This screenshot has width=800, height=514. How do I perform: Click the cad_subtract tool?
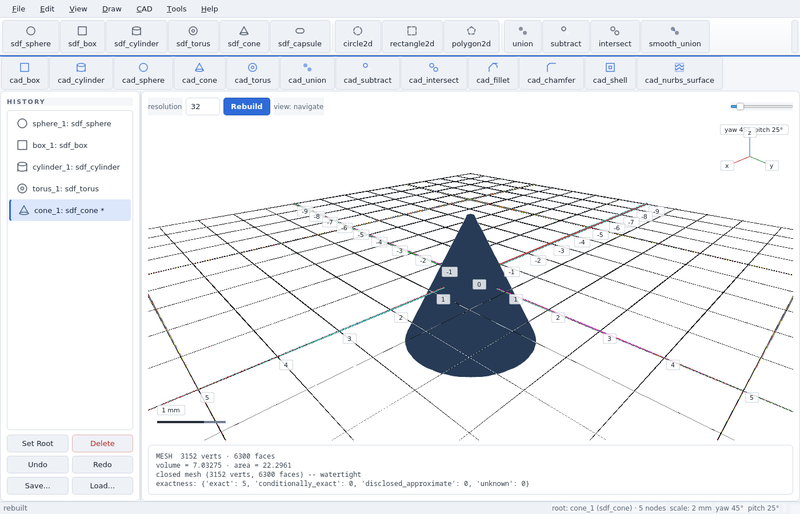pos(367,74)
